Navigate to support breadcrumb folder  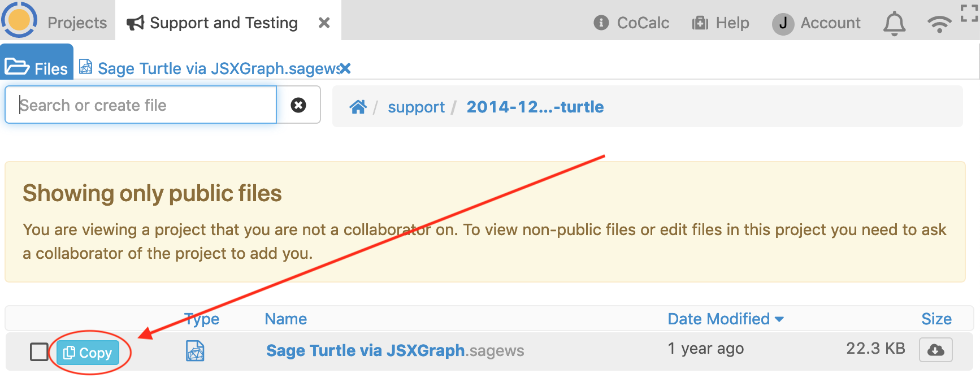[x=416, y=107]
